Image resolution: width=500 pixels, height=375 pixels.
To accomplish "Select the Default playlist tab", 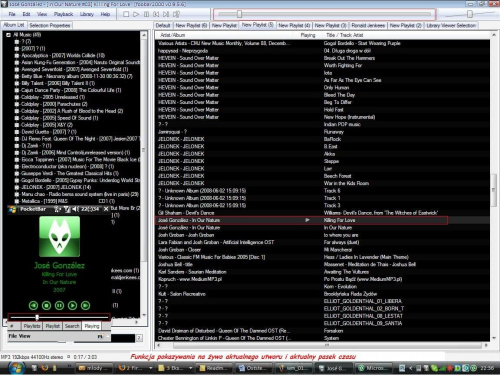I will (x=163, y=26).
